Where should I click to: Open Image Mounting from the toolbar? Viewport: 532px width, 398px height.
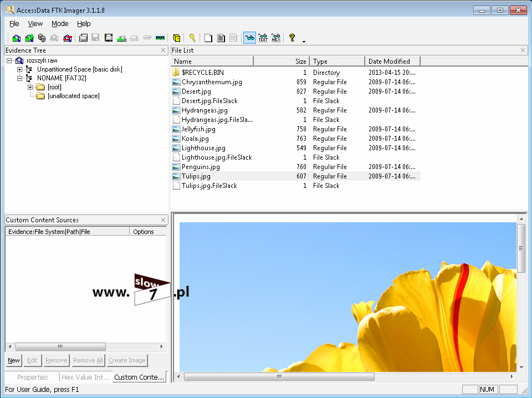click(x=42, y=38)
